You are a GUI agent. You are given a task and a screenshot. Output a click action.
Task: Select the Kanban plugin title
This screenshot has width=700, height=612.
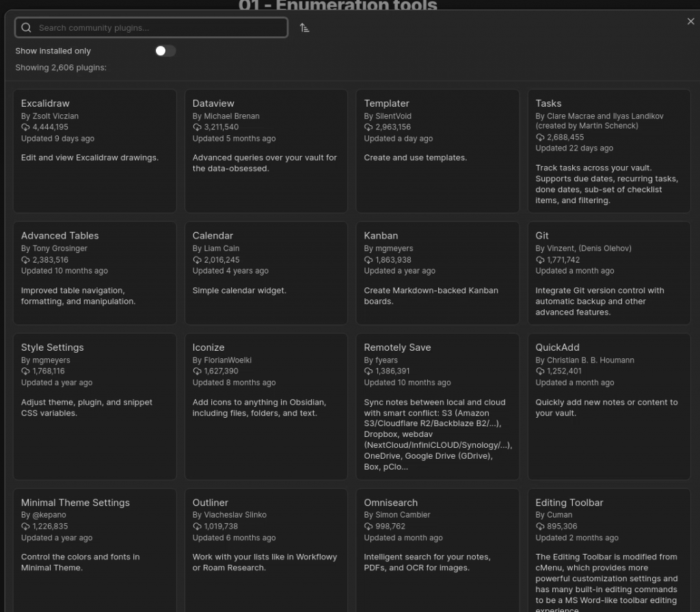click(381, 236)
